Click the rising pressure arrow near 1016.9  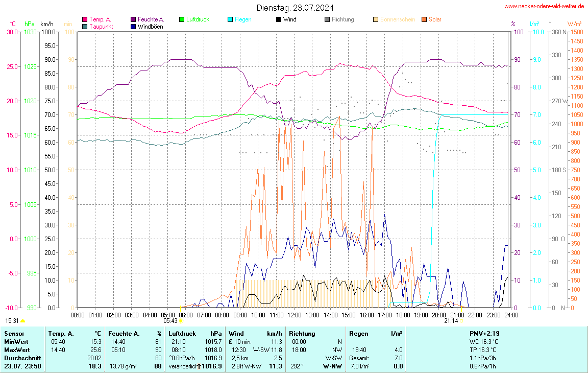coord(199,366)
